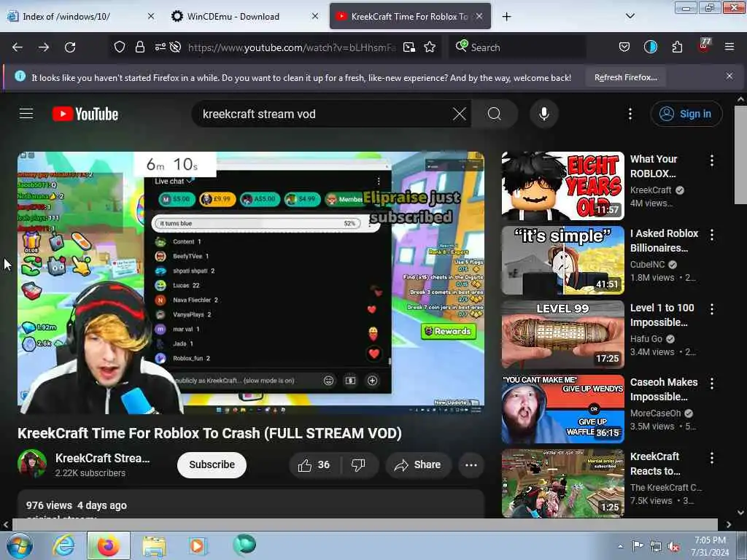Run YouTube search with magnifier button
747x560 pixels.
(x=495, y=114)
